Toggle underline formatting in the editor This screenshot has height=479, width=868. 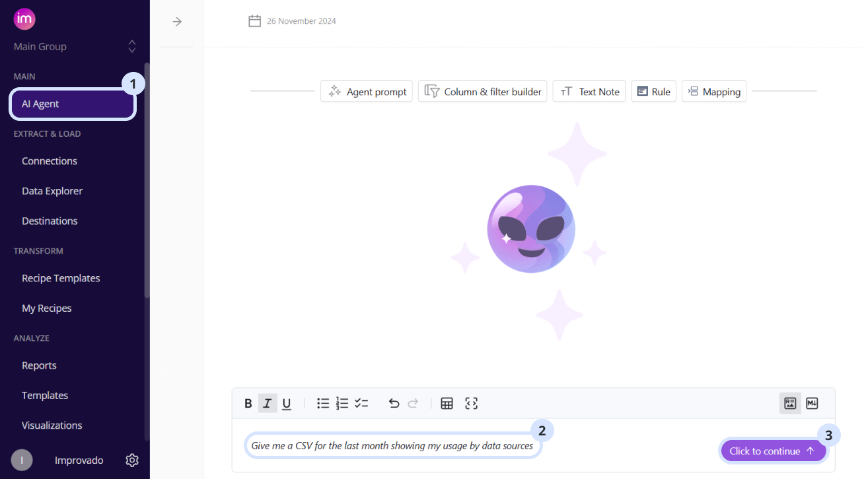(287, 404)
